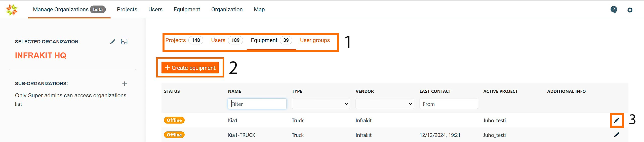The height and width of the screenshot is (142, 644).
Task: Open Map in top navigation
Action: [259, 10]
